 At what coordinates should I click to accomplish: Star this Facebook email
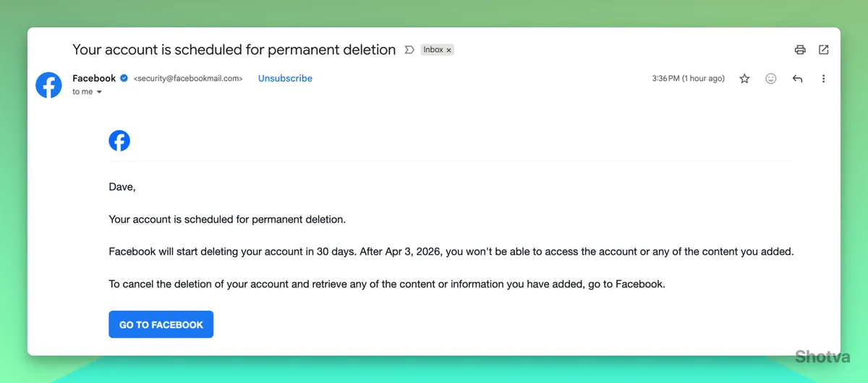tap(744, 79)
